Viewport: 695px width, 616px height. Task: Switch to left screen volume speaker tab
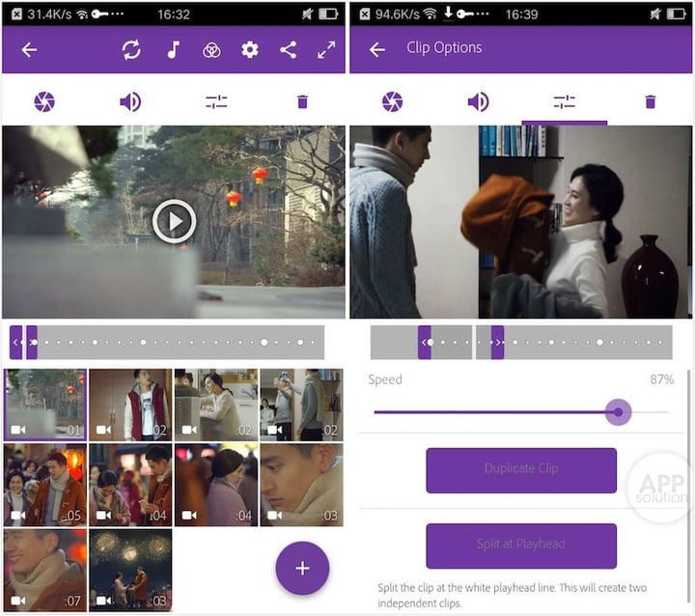tap(129, 101)
